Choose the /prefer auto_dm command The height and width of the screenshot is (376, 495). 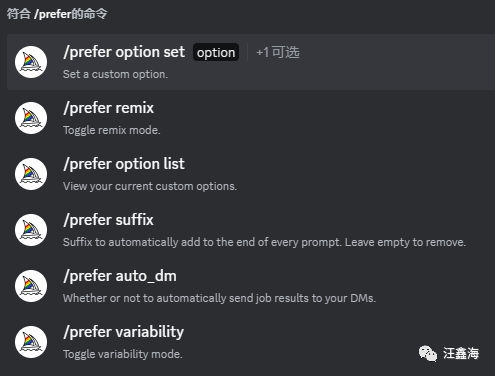click(251, 286)
